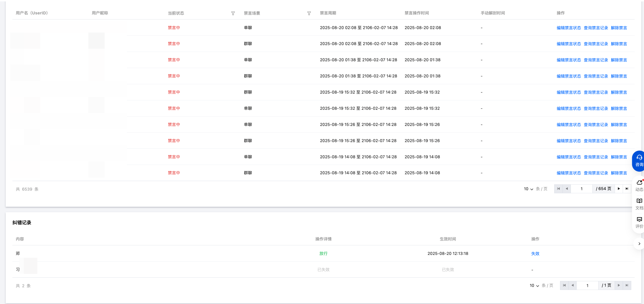The height and width of the screenshot is (304, 644).
Task: Click / 654 页 total pages label
Action: 603,189
